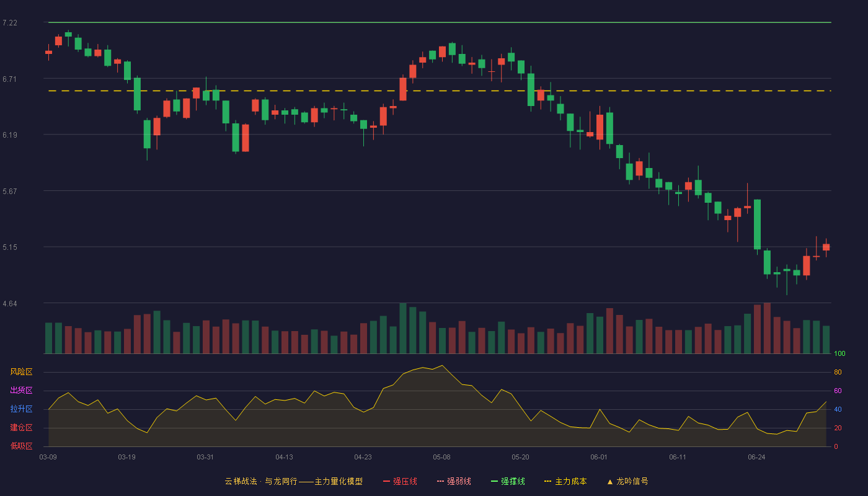Click the 05-20 date label

(x=520, y=457)
